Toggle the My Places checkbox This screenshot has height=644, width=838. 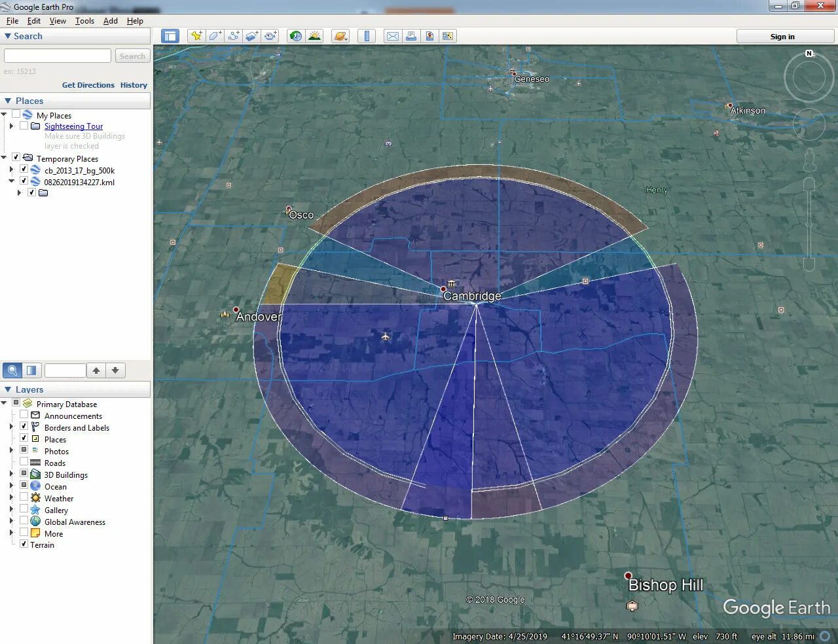pos(16,115)
